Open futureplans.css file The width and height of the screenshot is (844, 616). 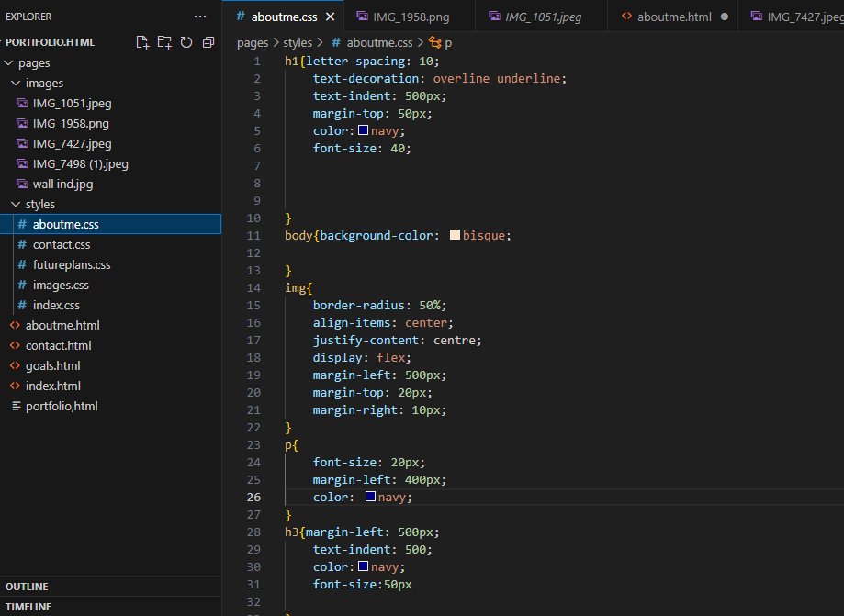110,264
